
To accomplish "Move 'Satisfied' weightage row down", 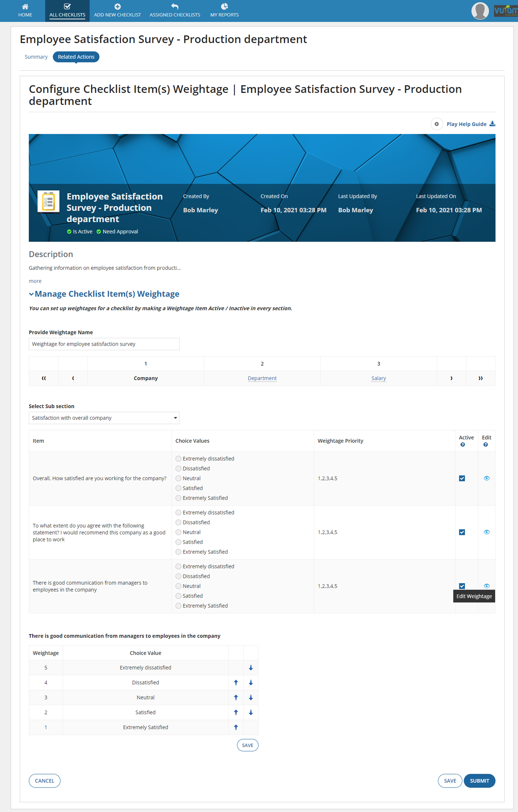I will pos(251,712).
